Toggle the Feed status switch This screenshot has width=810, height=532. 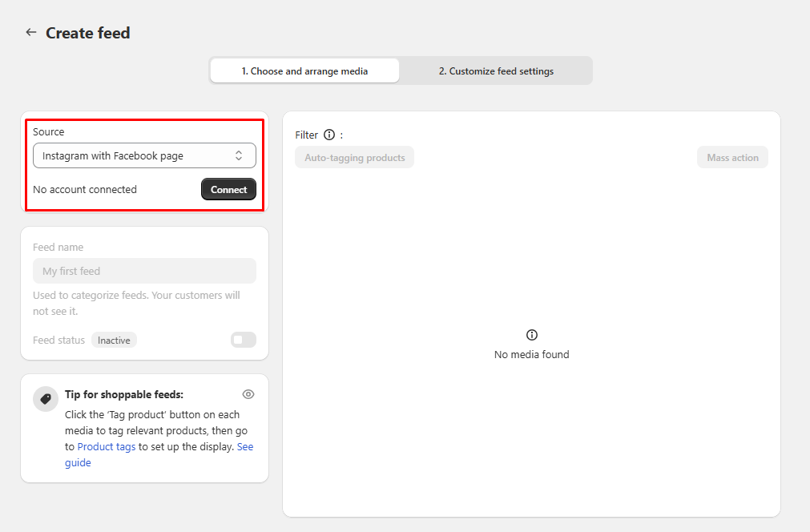tap(243, 340)
